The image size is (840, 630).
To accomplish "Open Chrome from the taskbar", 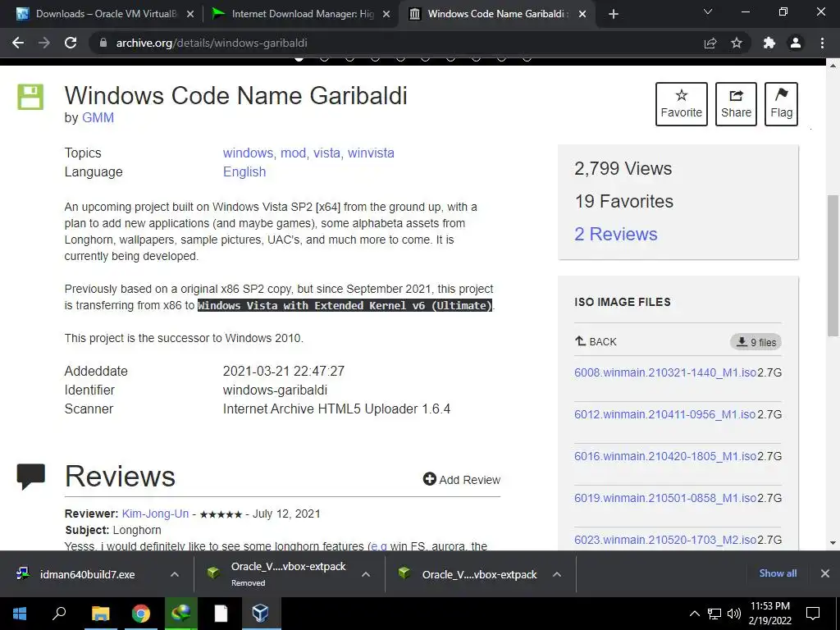I will tap(141, 614).
